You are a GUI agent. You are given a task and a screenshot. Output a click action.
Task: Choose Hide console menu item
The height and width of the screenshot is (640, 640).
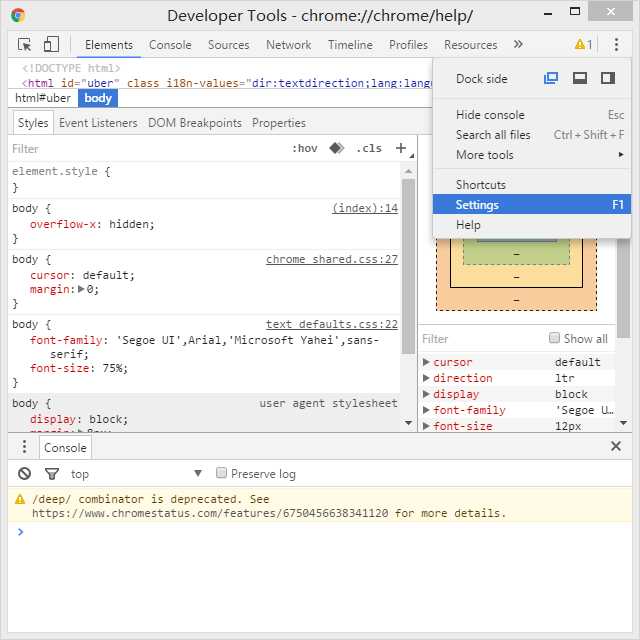pos(532,115)
